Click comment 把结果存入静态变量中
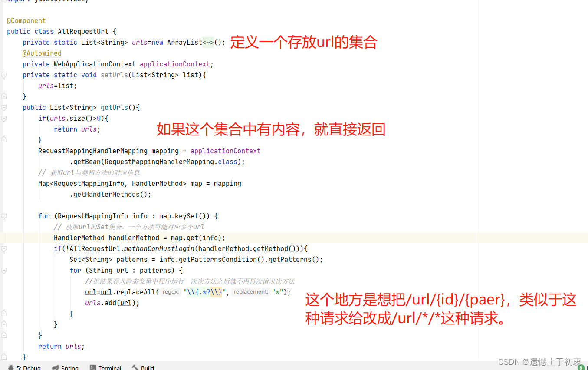The height and width of the screenshot is (370, 588). click(190, 281)
